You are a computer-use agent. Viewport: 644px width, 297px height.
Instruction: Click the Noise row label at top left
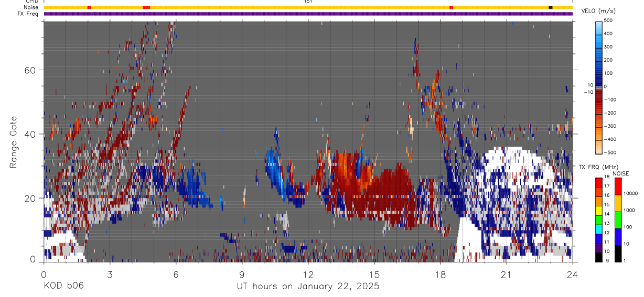[32, 7]
